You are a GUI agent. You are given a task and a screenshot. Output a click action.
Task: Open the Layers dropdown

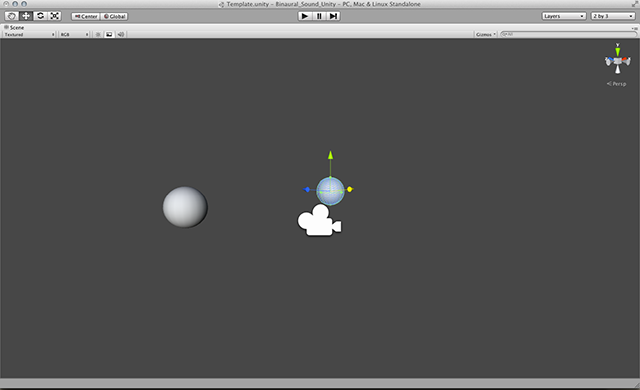coord(564,16)
